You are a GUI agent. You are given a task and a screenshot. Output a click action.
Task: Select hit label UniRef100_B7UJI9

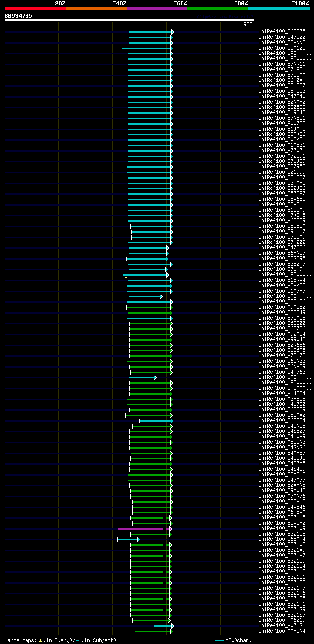point(283,161)
